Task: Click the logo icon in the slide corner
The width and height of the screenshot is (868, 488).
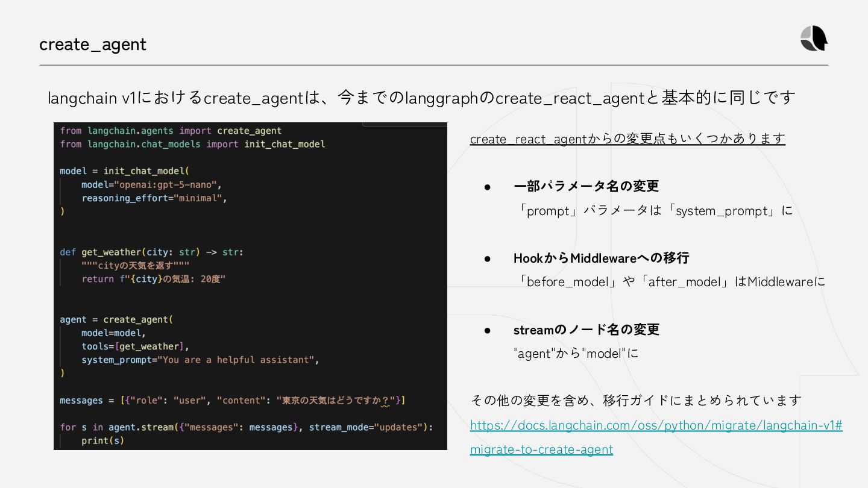Action: tap(814, 39)
